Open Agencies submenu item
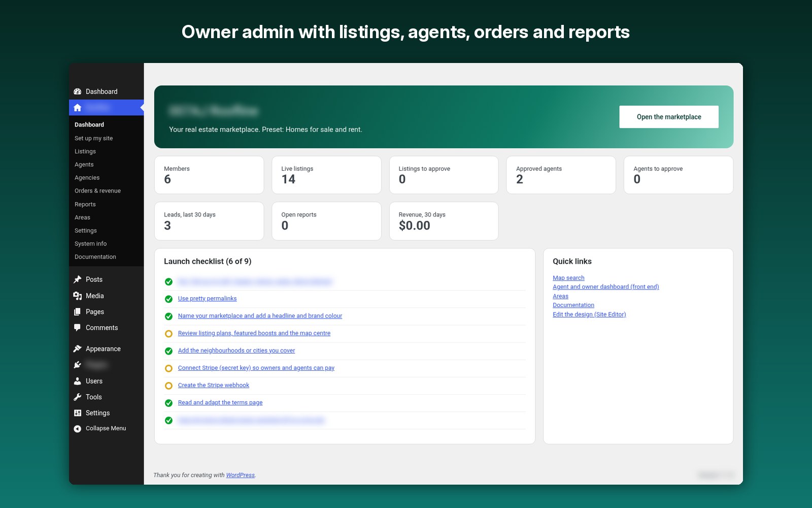The image size is (812, 508). click(87, 178)
